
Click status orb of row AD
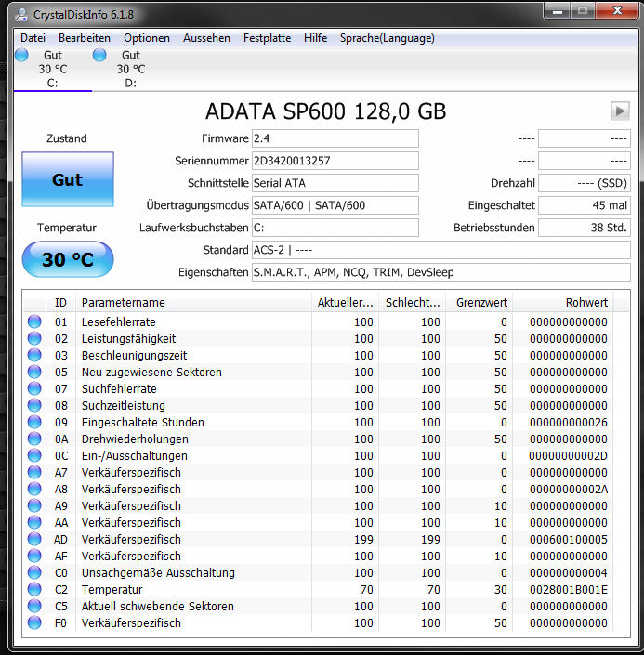click(34, 539)
